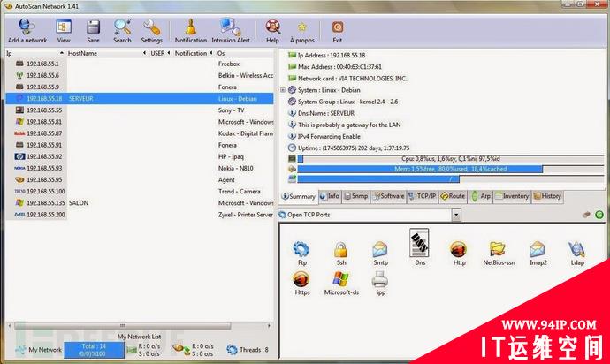Open the View toolbar button
The height and width of the screenshot is (364, 610).
click(64, 30)
